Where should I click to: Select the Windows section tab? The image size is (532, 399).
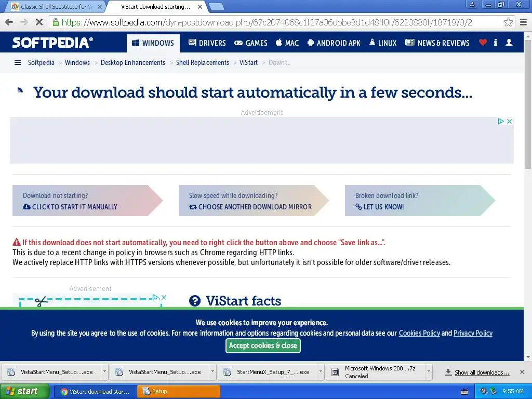coord(153,43)
